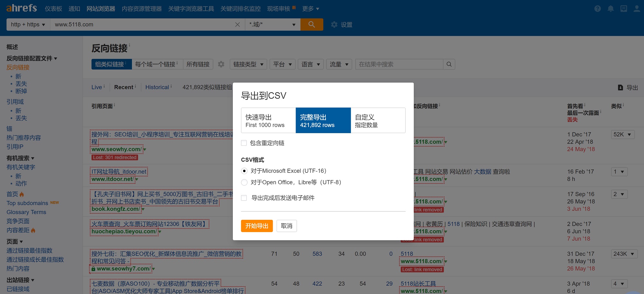Click the green arrow after book.kongfz.com/
This screenshot has width=644, height=294.
[143, 210]
